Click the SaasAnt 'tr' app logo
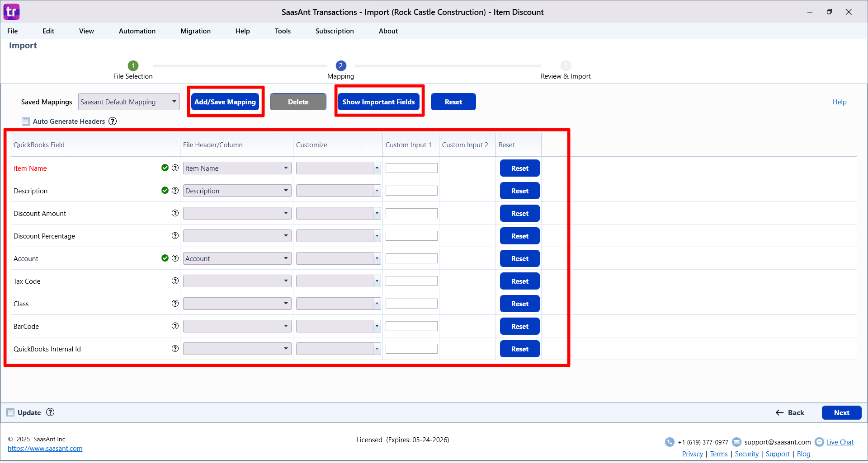Viewport: 868px width, 463px height. pyautogui.click(x=11, y=12)
